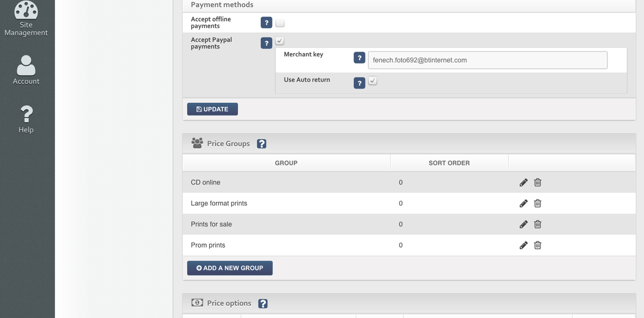Enable Accept offline payments checkbox

pos(280,23)
